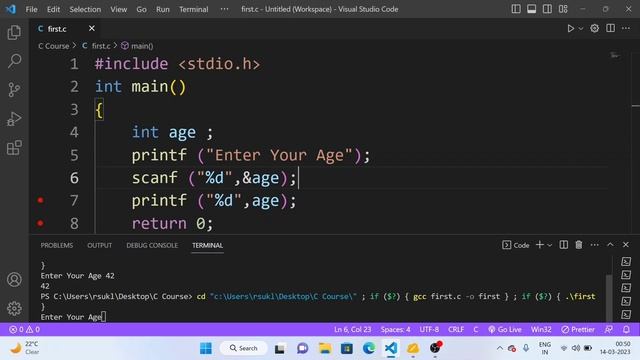Toggle primary side bar layout icon

point(516,9)
